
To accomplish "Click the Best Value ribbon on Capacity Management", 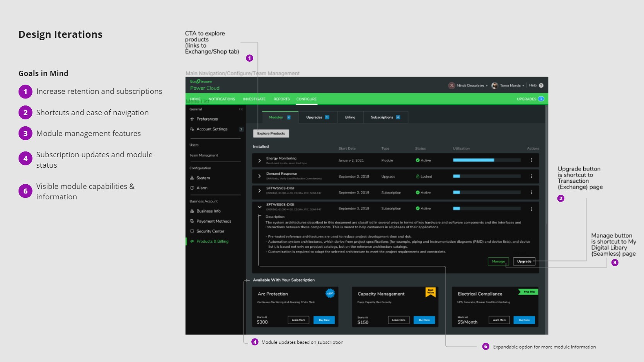I will pos(431,292).
